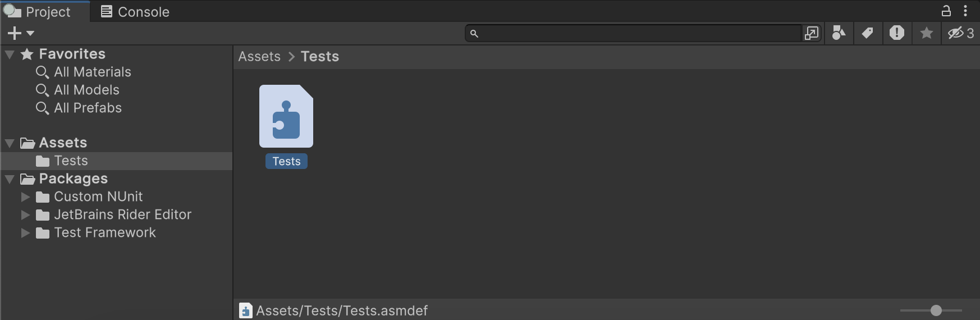Select the All Materials saved search
The image size is (980, 320).
coord(92,72)
